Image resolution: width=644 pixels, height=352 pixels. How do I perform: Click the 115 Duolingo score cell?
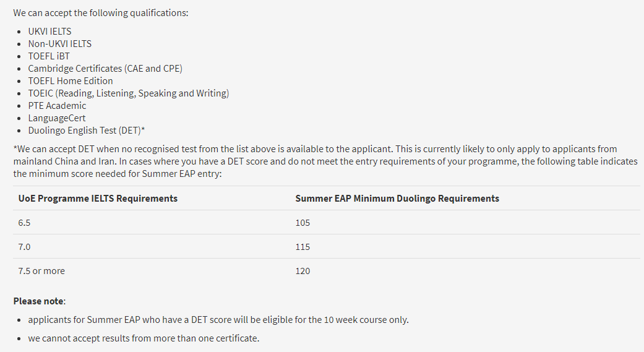pyautogui.click(x=303, y=247)
